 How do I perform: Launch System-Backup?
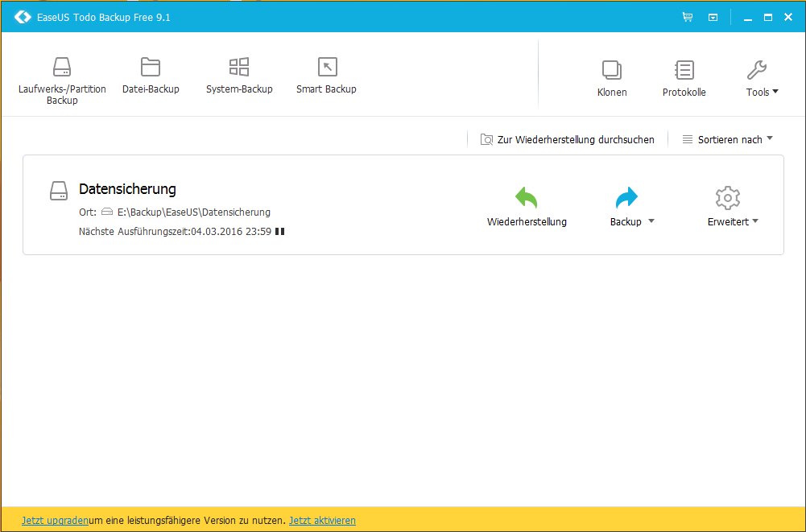tap(239, 76)
